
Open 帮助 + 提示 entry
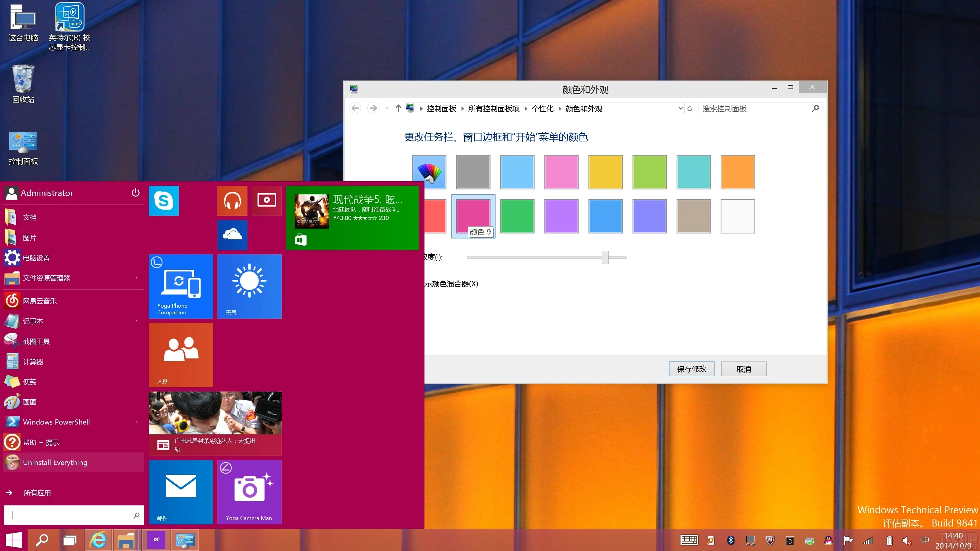[x=73, y=442]
